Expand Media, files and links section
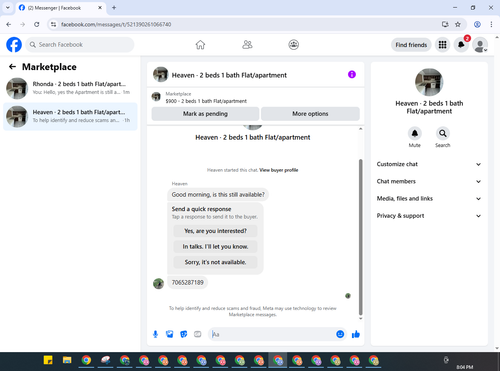Viewport: 500px width, 371px height. 429,199
